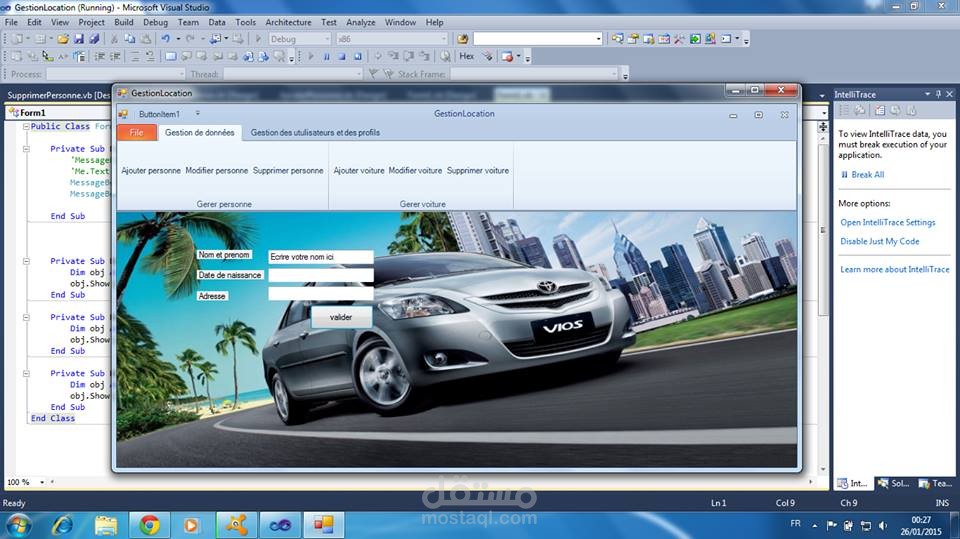Click Ajouter voiture in the ribbon
The width and height of the screenshot is (960, 539).
coord(359,170)
